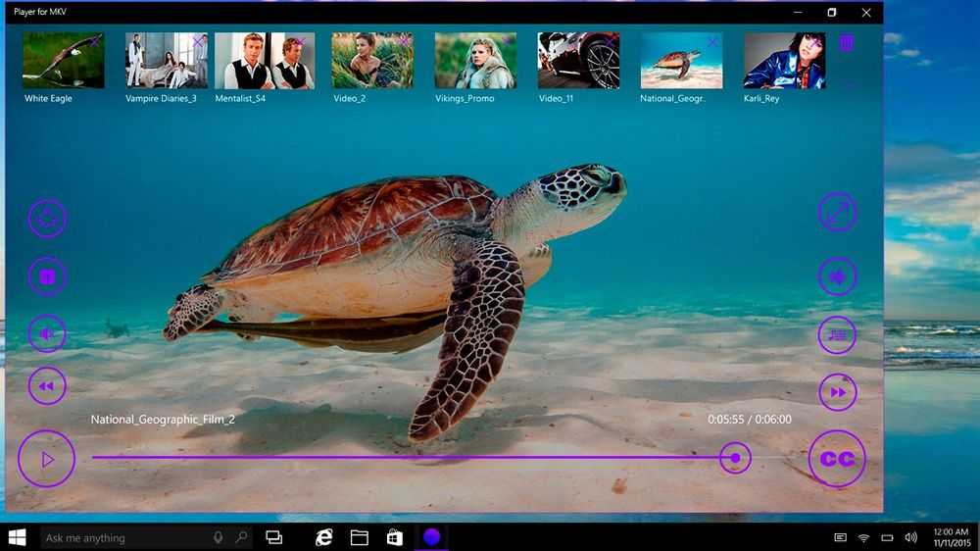
Task: Open Task View on the taskbar
Action: pyautogui.click(x=273, y=537)
